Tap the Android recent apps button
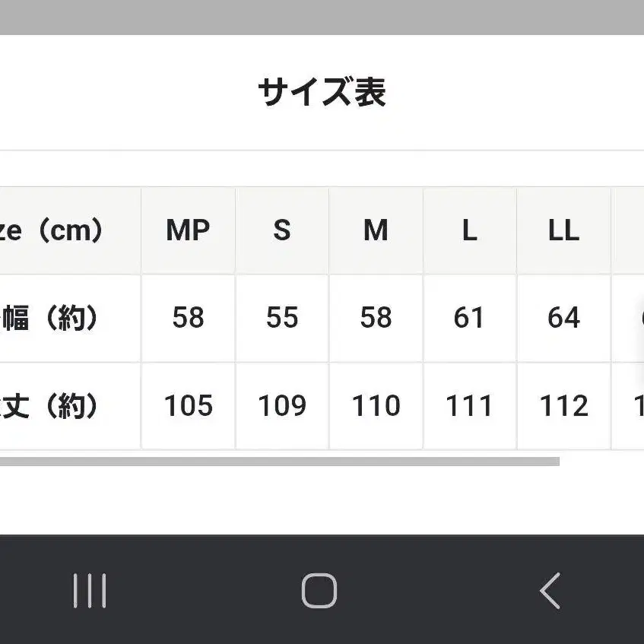Screen dimensions: 644x644 pos(90,591)
